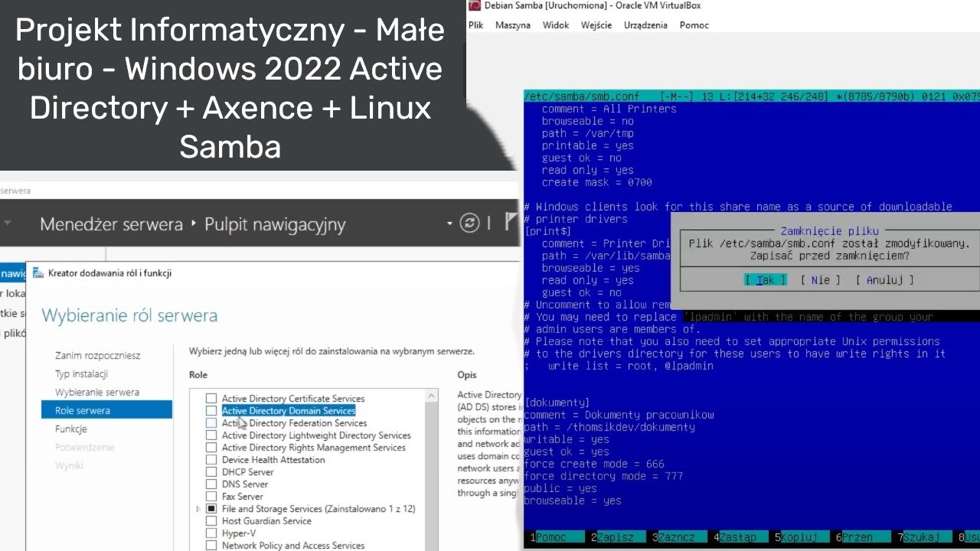Go to the Zanim rozpoczniesz wizard step
The height and width of the screenshot is (551, 980).
(x=98, y=356)
